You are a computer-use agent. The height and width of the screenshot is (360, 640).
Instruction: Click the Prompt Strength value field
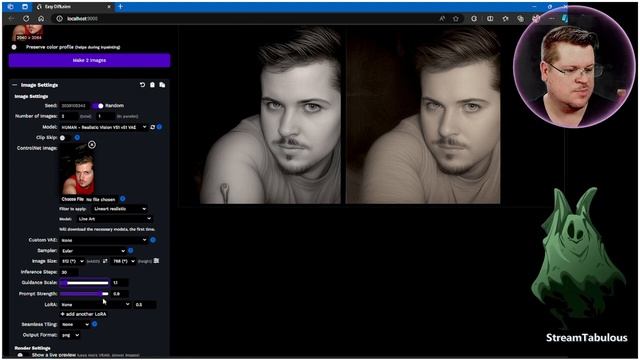tap(120, 294)
